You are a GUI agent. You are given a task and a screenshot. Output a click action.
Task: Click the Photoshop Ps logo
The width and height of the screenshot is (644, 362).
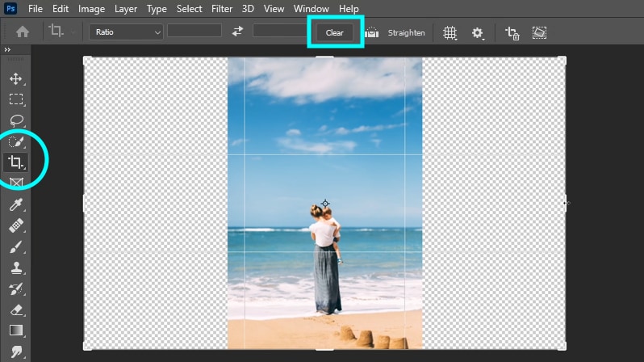coord(10,8)
